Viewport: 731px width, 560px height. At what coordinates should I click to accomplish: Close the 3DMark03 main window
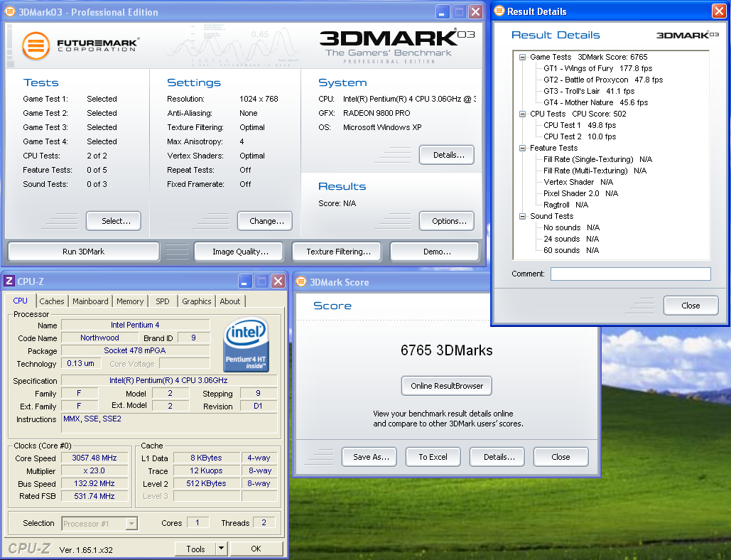point(475,11)
